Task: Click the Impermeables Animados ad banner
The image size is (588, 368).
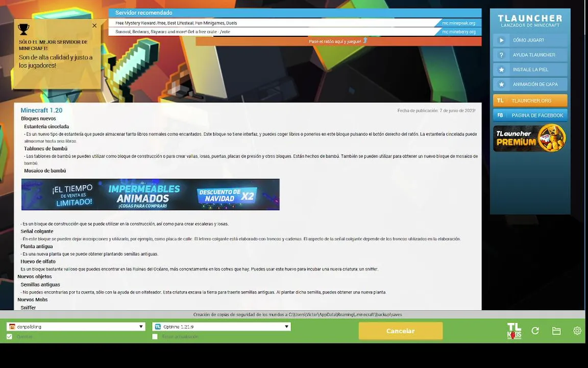Action: [151, 195]
